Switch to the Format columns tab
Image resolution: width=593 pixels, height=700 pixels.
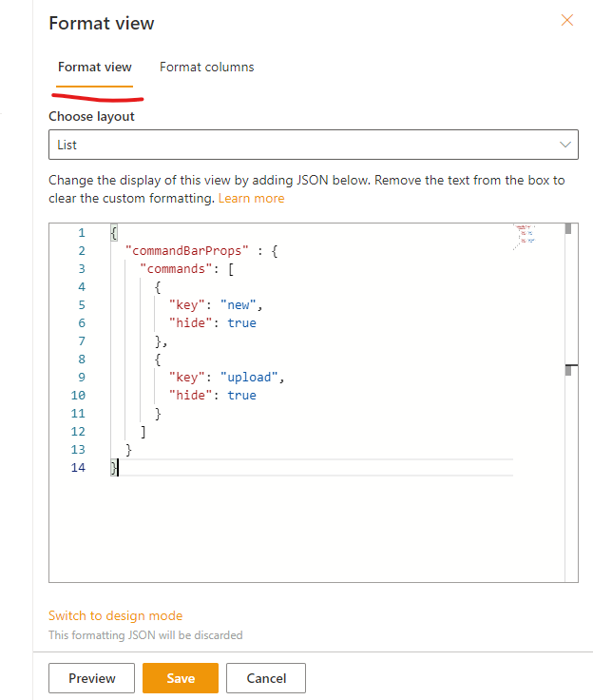pos(206,67)
